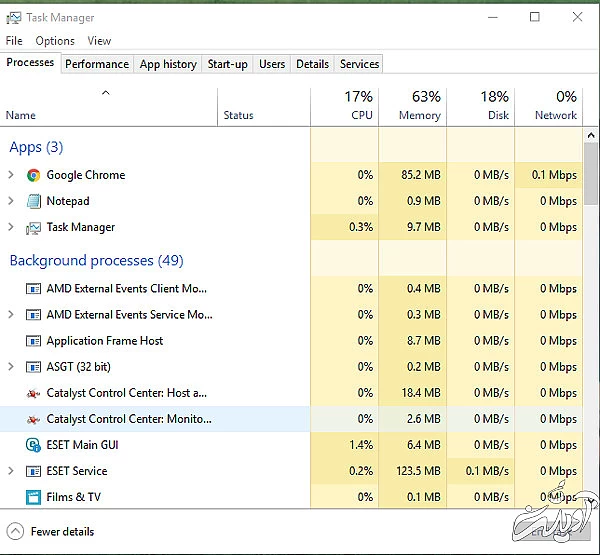The image size is (600, 555).
Task: Click the Task Manager process icon
Action: pos(34,227)
